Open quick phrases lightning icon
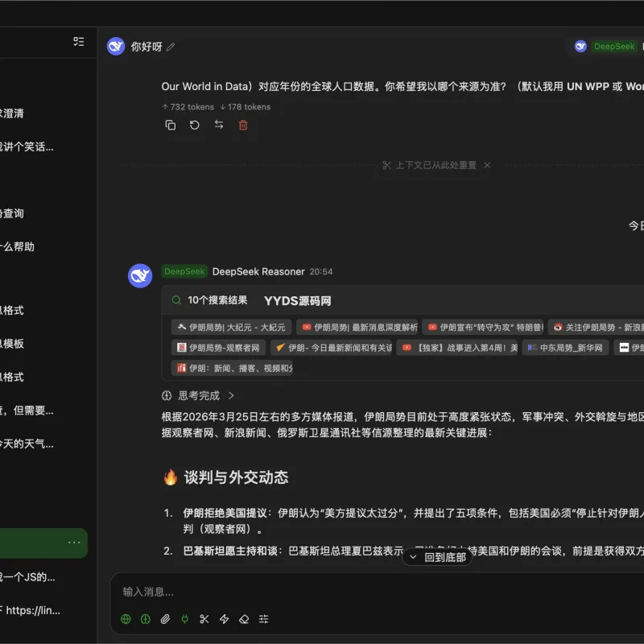 (224, 619)
